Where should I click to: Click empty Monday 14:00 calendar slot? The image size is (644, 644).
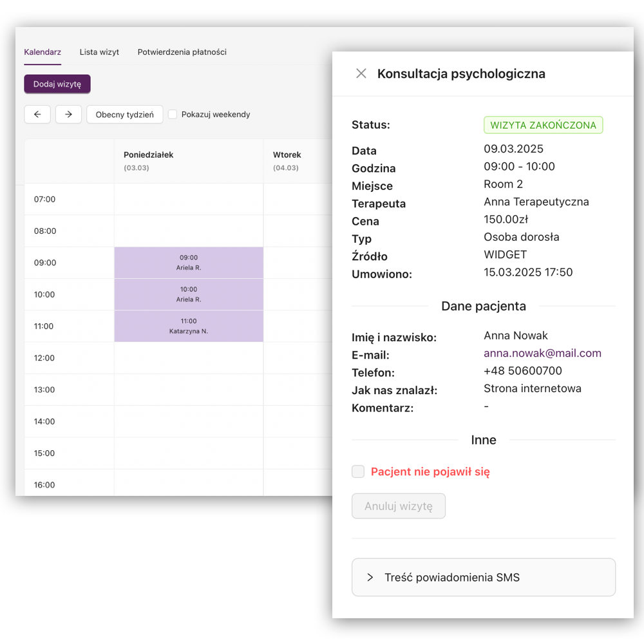coord(189,421)
